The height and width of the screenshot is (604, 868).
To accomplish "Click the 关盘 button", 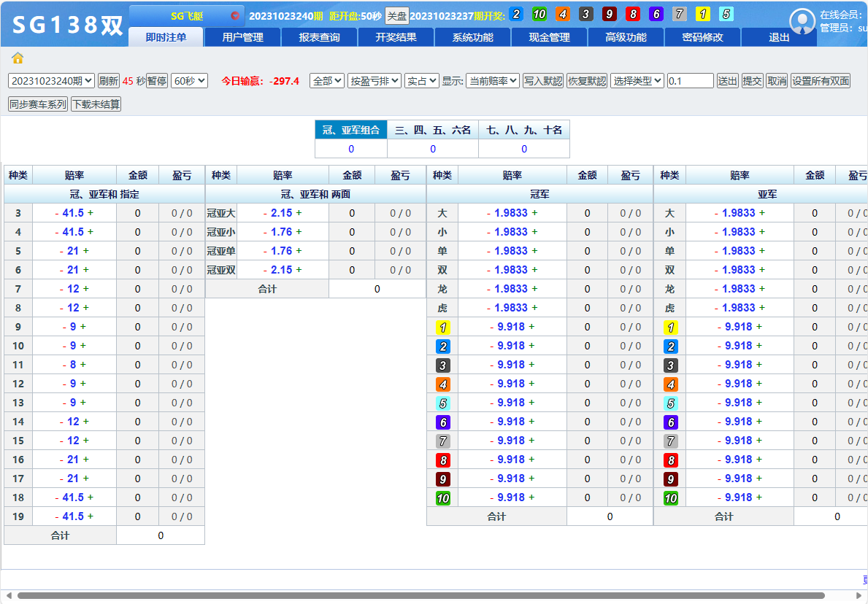I will coord(396,16).
